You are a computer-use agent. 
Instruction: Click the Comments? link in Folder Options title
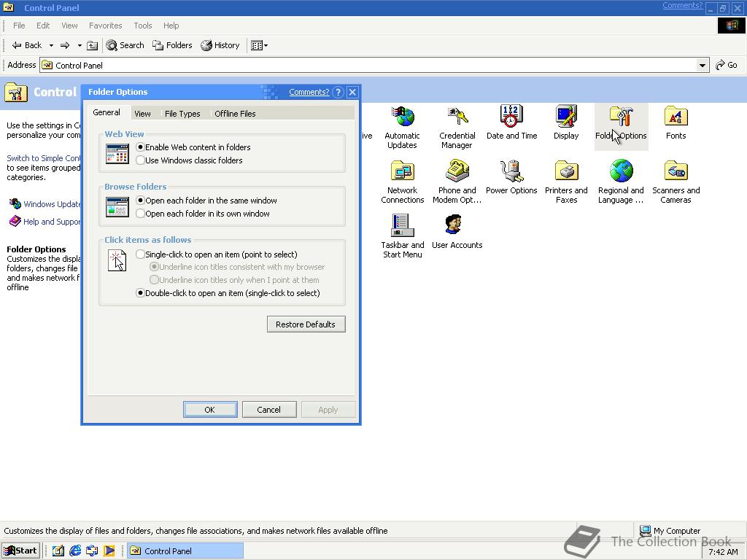309,92
